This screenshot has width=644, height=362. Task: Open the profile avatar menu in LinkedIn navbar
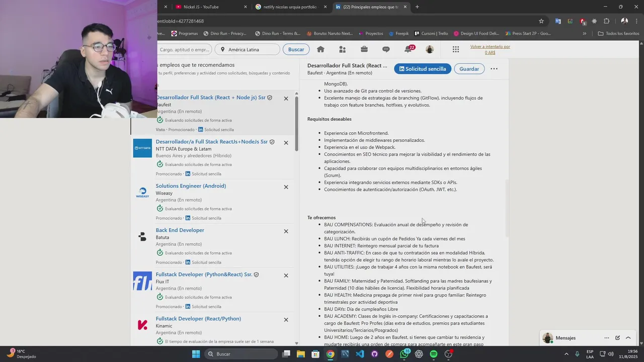tap(429, 49)
